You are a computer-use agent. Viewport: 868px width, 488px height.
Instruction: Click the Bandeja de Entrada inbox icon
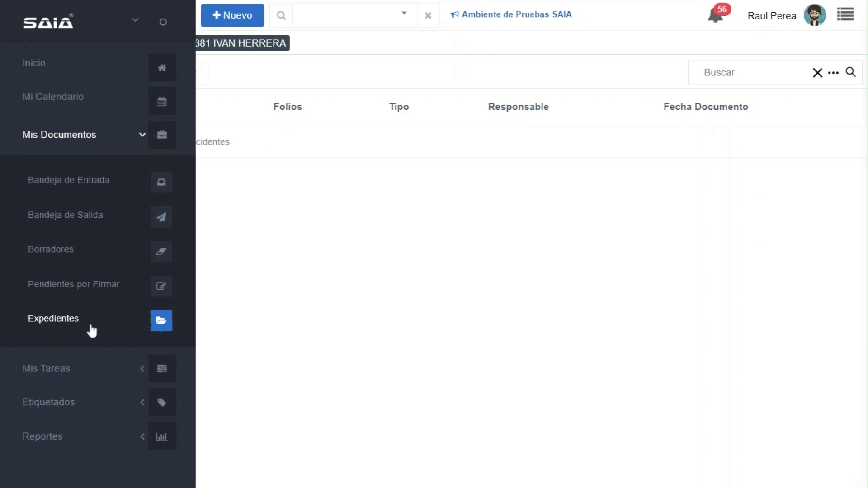[161, 182]
